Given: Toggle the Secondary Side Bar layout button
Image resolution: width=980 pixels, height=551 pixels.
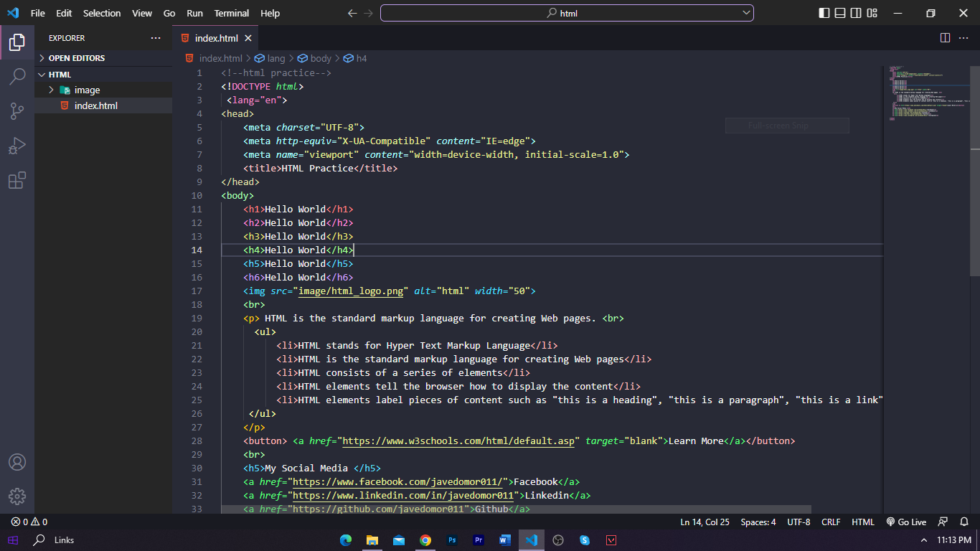Looking at the screenshot, I should (856, 13).
